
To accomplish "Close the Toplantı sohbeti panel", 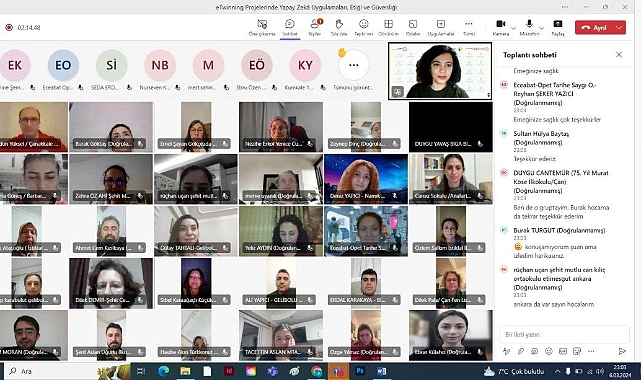I will tap(619, 54).
